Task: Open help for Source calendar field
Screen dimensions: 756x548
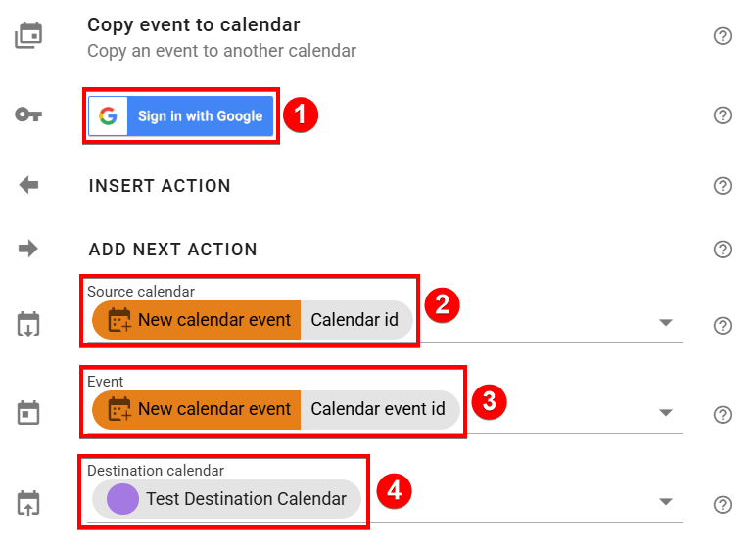Action: pyautogui.click(x=723, y=325)
